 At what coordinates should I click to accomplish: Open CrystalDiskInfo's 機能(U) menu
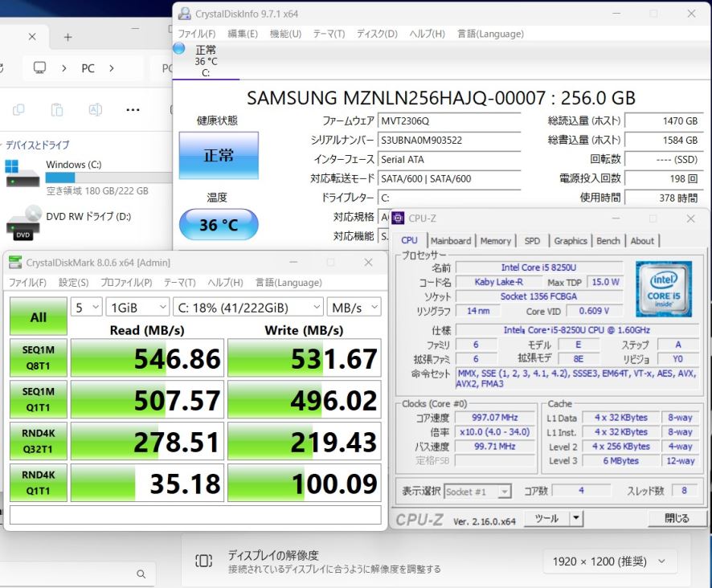(285, 34)
